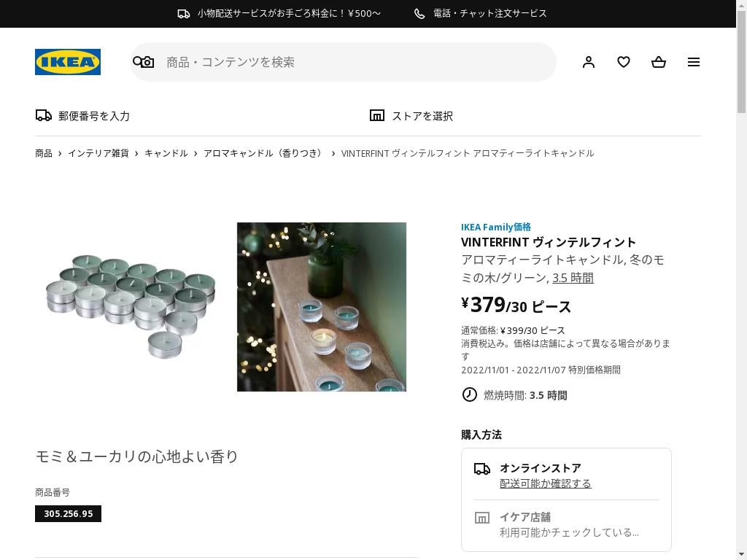
Task: Click モミ＆ユーカリの心地よい香り text
Action: click(137, 456)
